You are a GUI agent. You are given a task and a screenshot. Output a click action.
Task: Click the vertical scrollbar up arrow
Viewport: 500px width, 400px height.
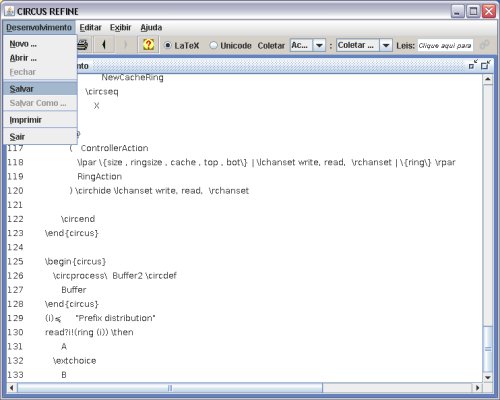pos(488,79)
